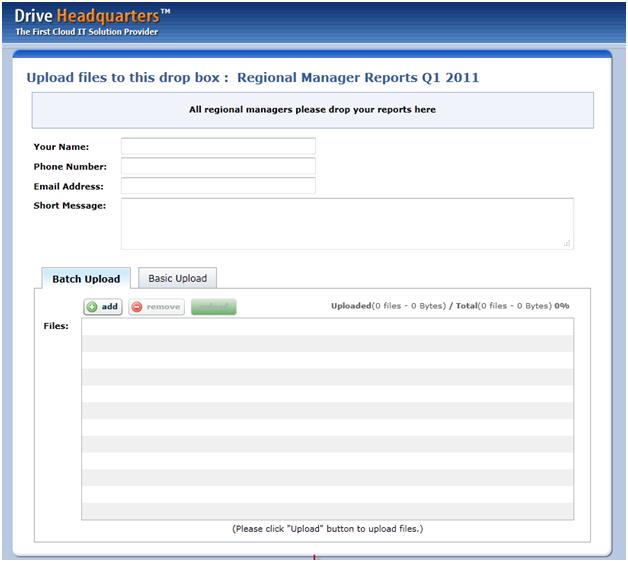Click the 'First Cloud IT Solution Provider' tagline
The image size is (628, 562).
click(86, 32)
